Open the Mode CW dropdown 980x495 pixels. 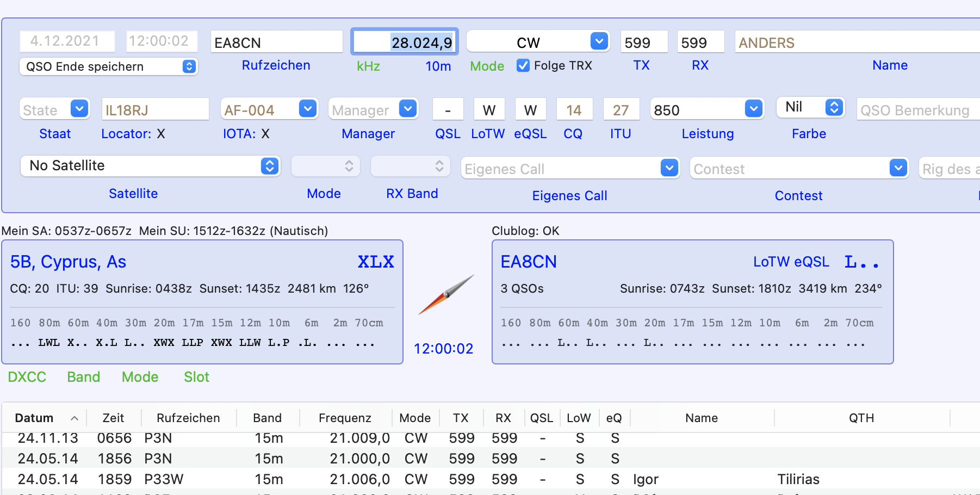coord(599,41)
